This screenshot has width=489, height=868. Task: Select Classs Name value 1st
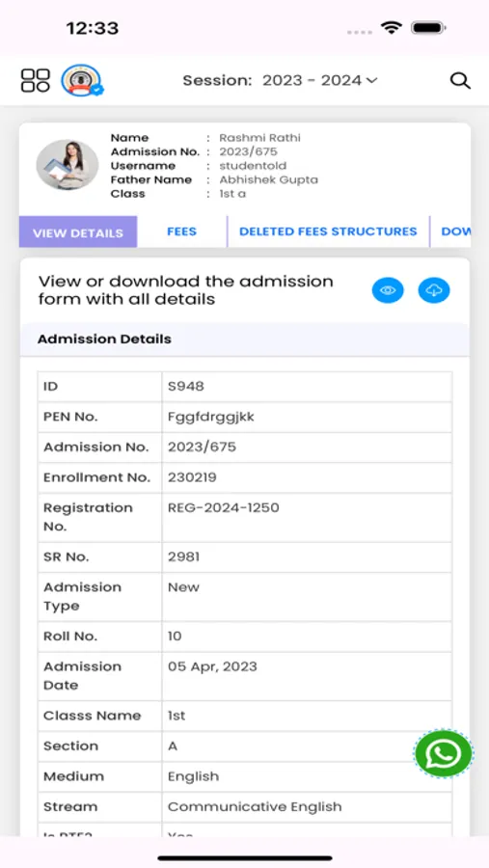tap(177, 716)
